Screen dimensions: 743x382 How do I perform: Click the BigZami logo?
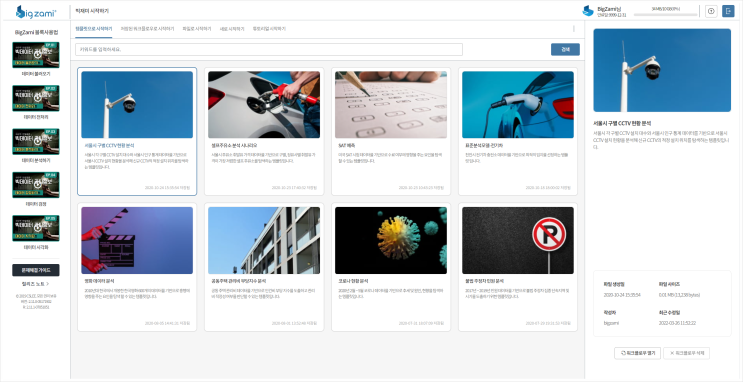36,12
